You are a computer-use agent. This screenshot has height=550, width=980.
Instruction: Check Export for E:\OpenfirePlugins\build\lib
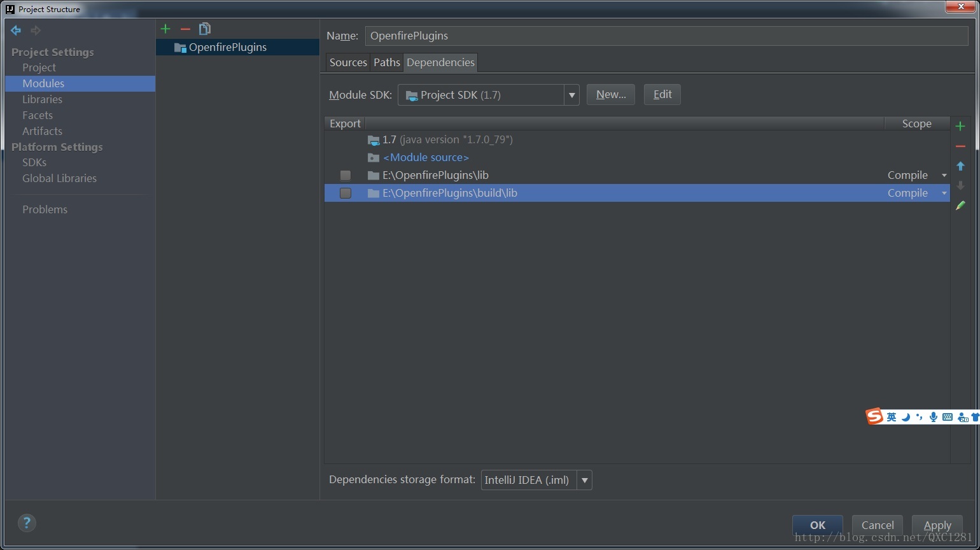click(x=346, y=193)
